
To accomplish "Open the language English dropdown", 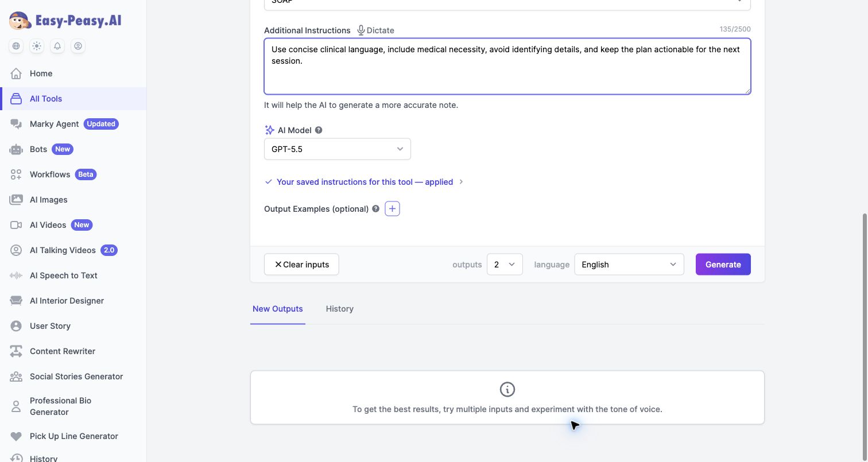I will (x=629, y=265).
